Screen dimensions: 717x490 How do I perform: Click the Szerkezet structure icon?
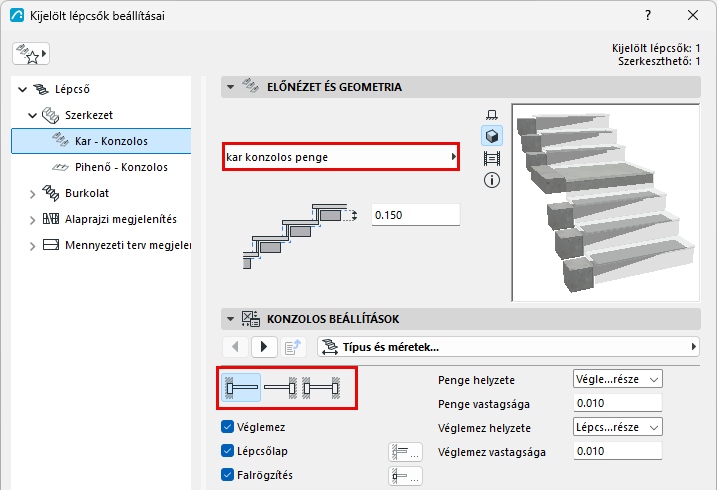[x=50, y=115]
